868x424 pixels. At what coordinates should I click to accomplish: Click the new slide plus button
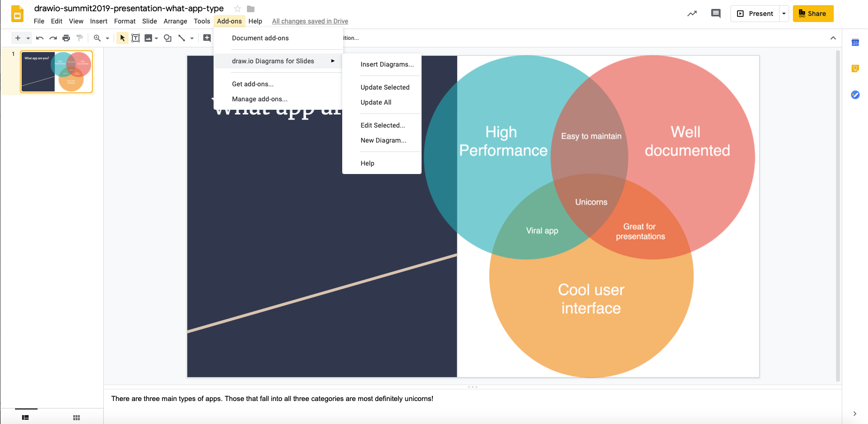tap(18, 38)
